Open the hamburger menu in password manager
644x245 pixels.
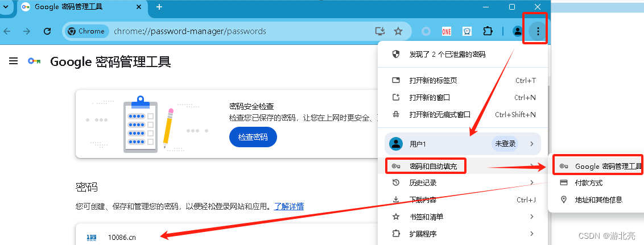(13, 61)
